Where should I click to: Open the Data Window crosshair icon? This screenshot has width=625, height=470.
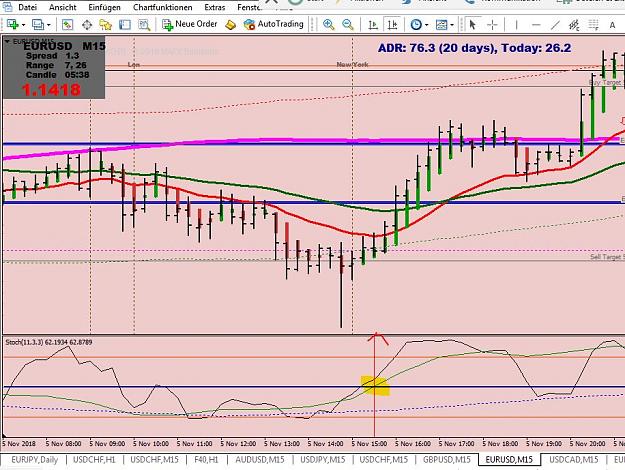coord(86,25)
